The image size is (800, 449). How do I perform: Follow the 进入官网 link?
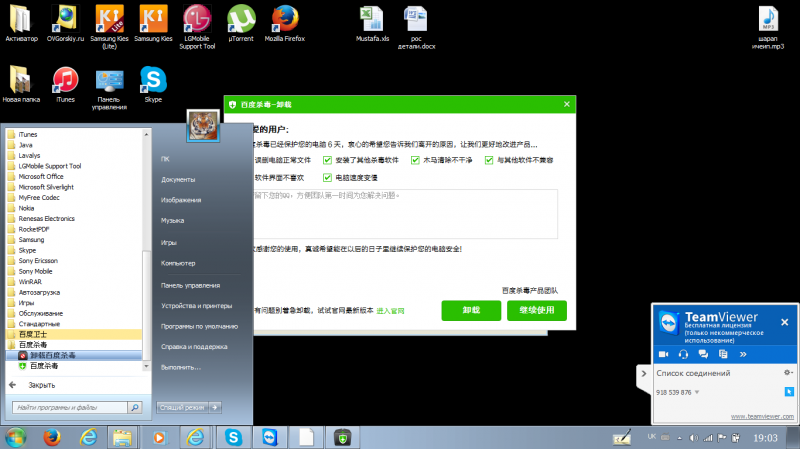click(x=390, y=311)
